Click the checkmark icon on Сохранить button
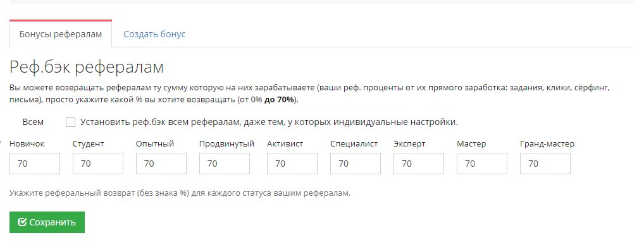Viewport: 644px width, 245px height. coord(23,222)
